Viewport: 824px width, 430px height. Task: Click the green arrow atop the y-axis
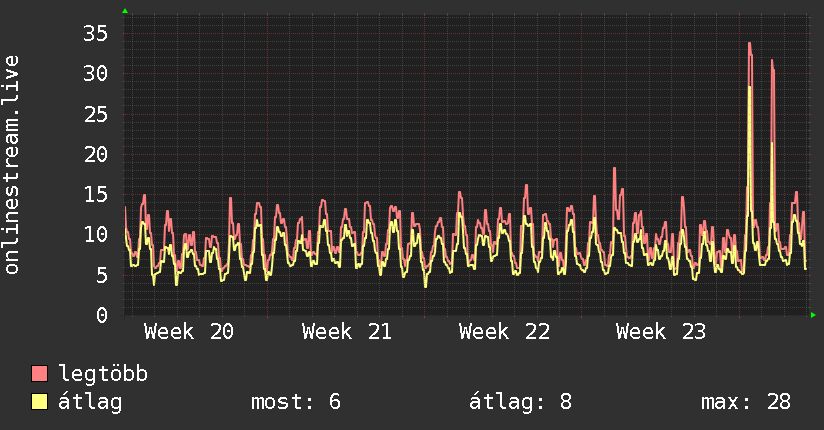tap(125, 11)
